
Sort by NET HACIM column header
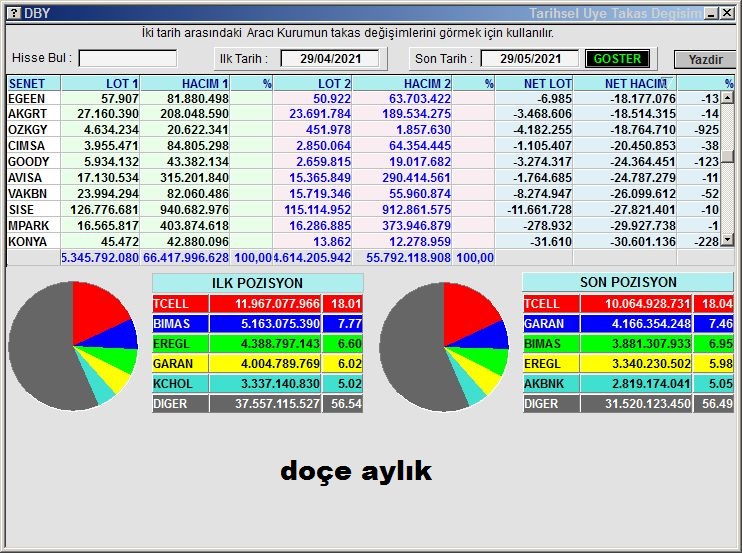(625, 83)
